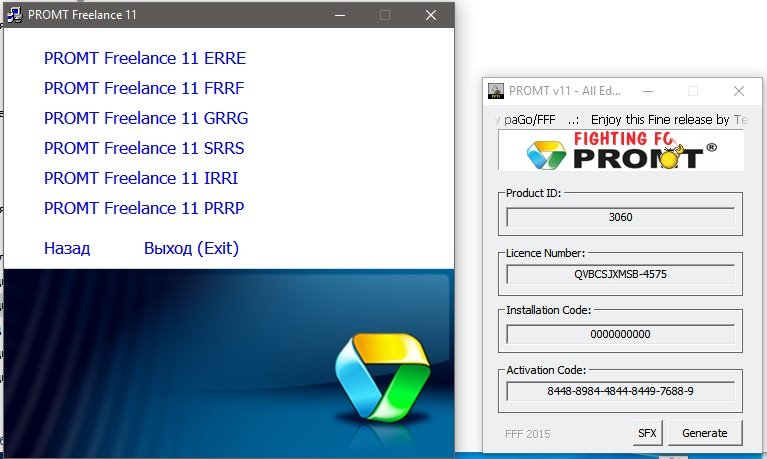Open PROMT Freelance 11 PRRP link

[x=144, y=208]
